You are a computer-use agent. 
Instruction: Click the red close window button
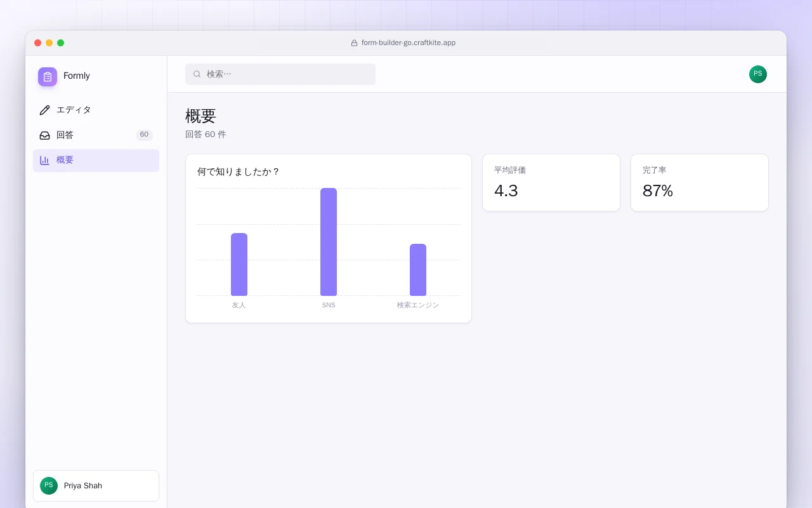(x=38, y=43)
